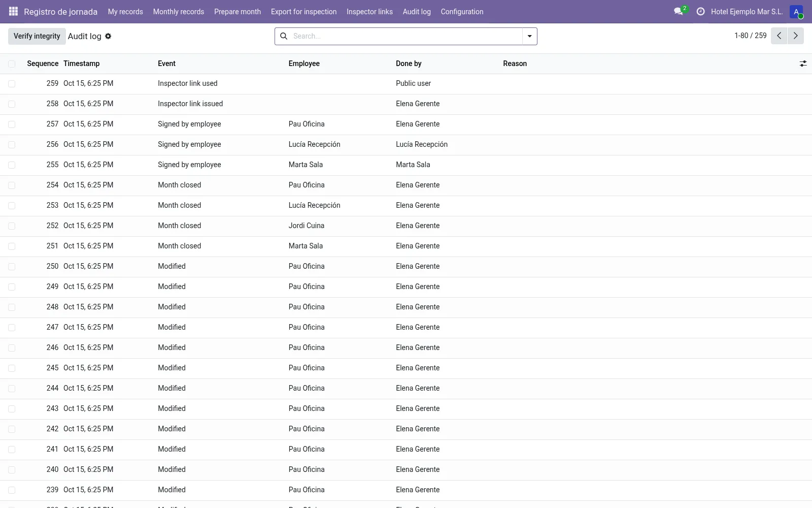Image resolution: width=812 pixels, height=508 pixels.
Task: Open the conversations chat icon
Action: (678, 11)
